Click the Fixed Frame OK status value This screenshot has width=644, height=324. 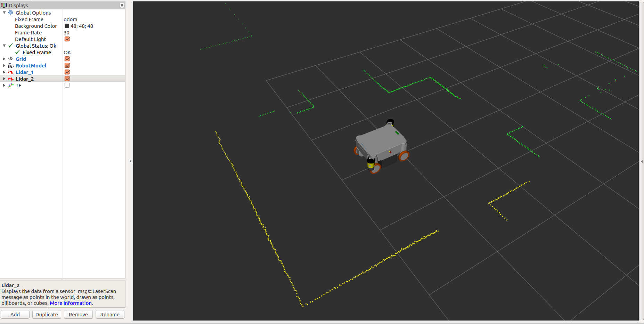pos(67,52)
